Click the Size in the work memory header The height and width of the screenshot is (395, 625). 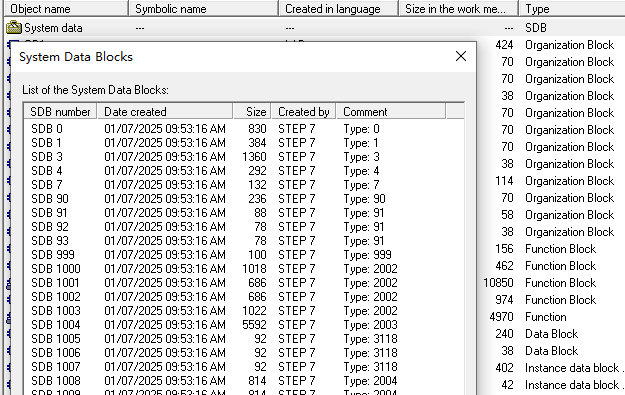[x=458, y=9]
